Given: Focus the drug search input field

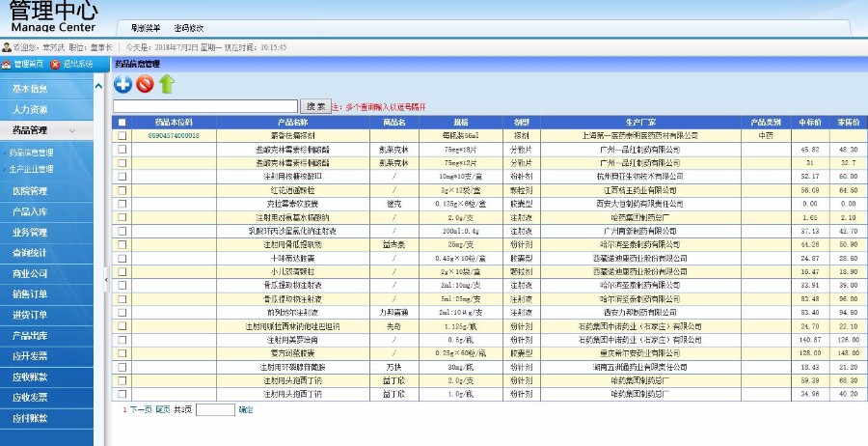Looking at the screenshot, I should (205, 106).
